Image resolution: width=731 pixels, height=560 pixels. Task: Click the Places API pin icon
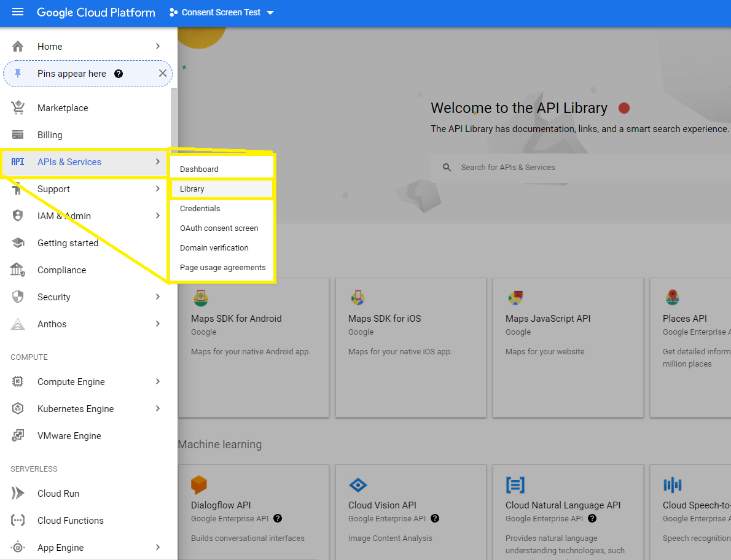click(x=672, y=297)
